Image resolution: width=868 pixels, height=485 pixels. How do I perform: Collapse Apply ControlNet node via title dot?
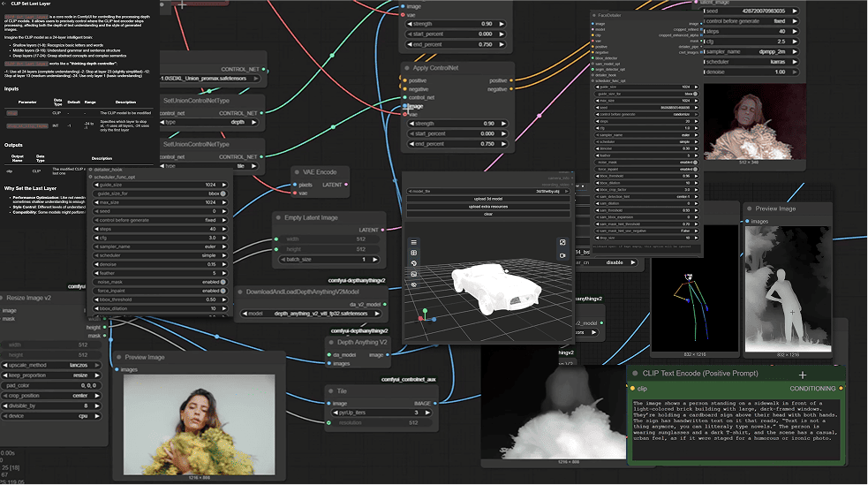[407, 68]
